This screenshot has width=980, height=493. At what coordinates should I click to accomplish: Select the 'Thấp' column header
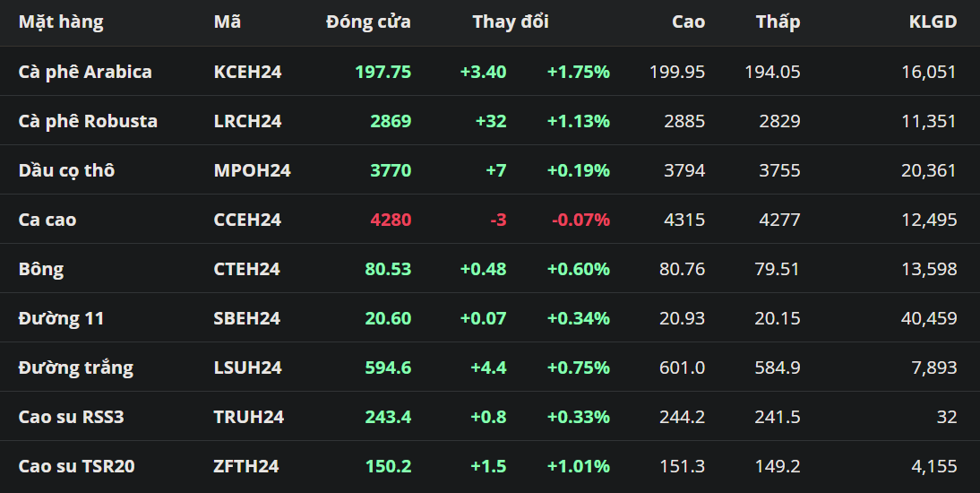click(778, 22)
